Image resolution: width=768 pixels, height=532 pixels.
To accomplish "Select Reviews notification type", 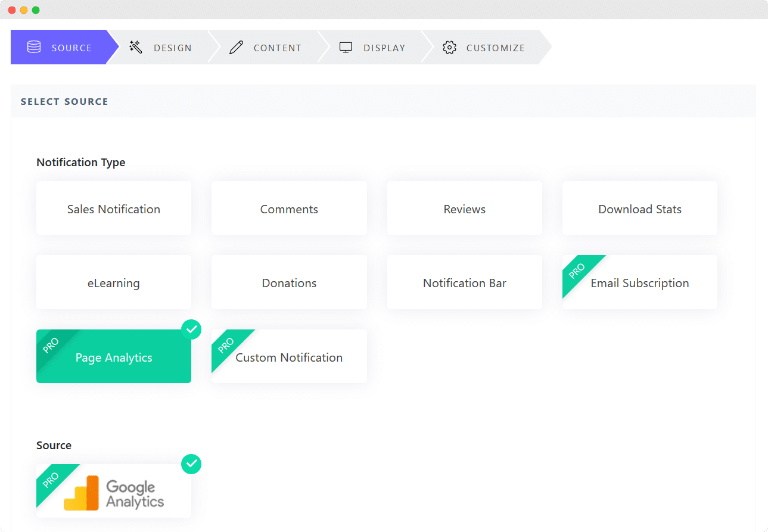I will (465, 209).
